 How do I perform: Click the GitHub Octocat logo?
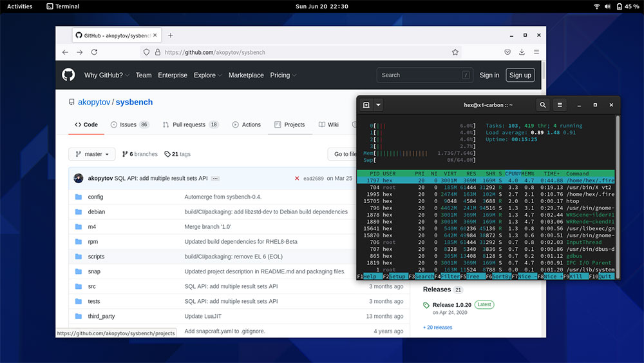68,75
